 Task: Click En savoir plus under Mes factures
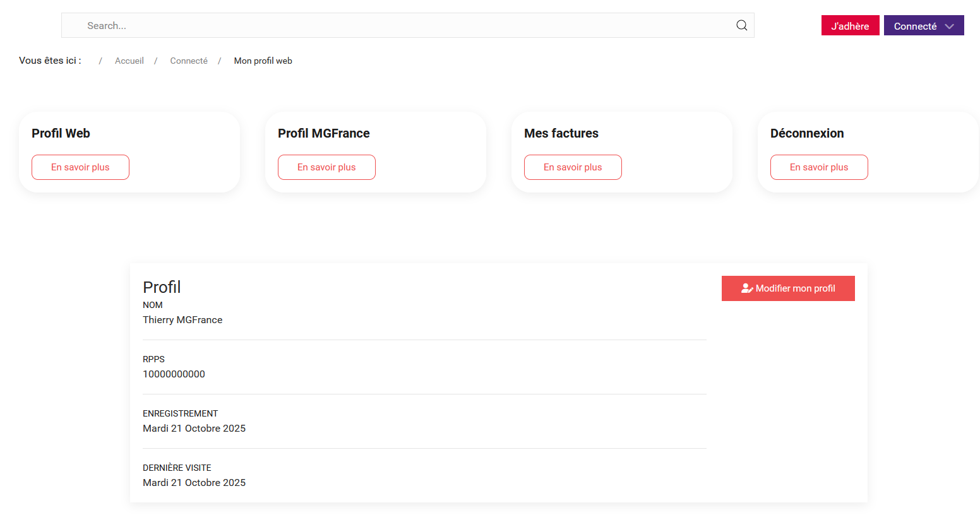pos(573,167)
